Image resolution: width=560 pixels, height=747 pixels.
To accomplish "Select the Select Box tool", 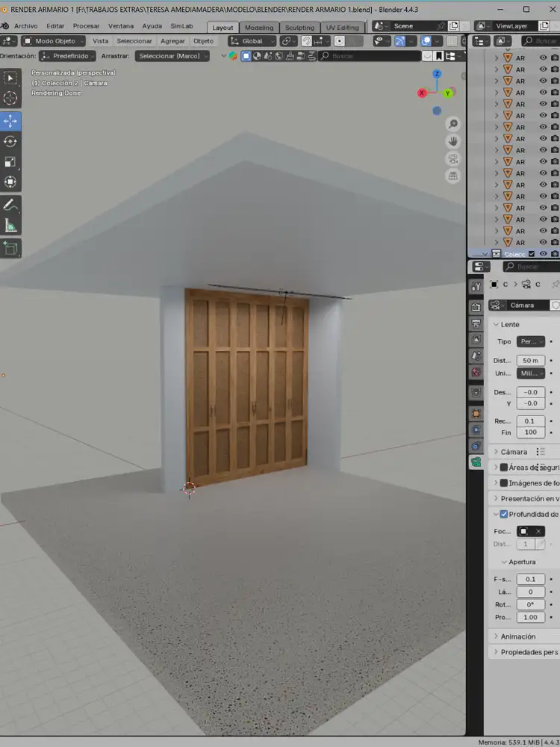I will 10,78.
